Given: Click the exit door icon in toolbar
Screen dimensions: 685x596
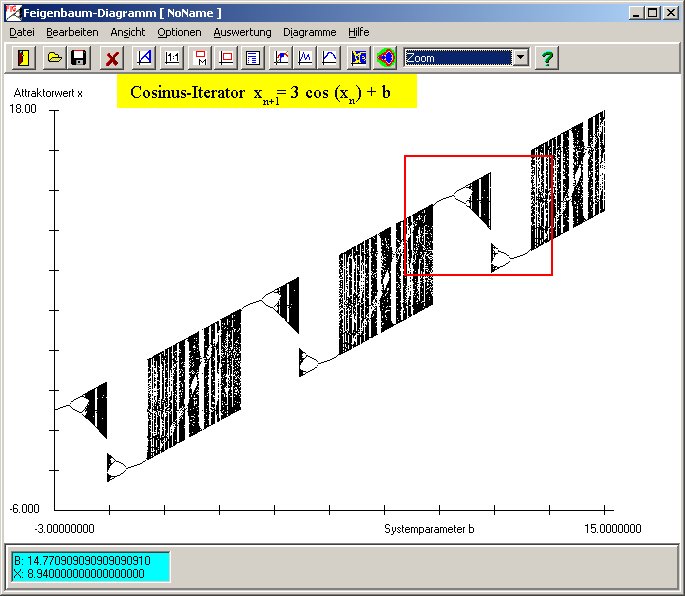Looking at the screenshot, I should 23,58.
